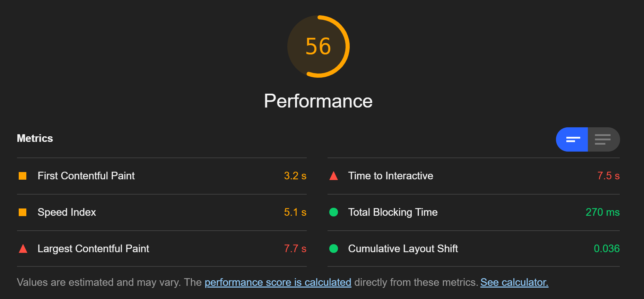Click the red triangle beside Time to Interactive
644x299 pixels.
coord(333,176)
